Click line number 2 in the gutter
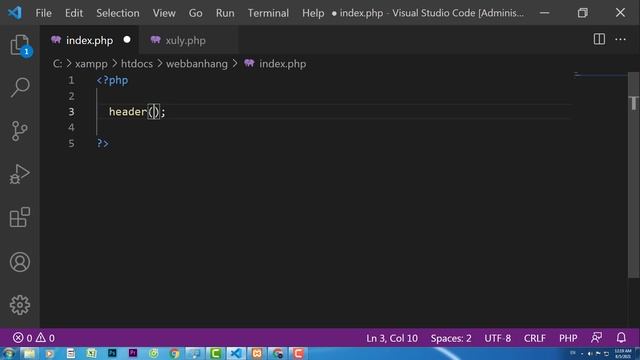This screenshot has height=360, width=640. (71, 96)
